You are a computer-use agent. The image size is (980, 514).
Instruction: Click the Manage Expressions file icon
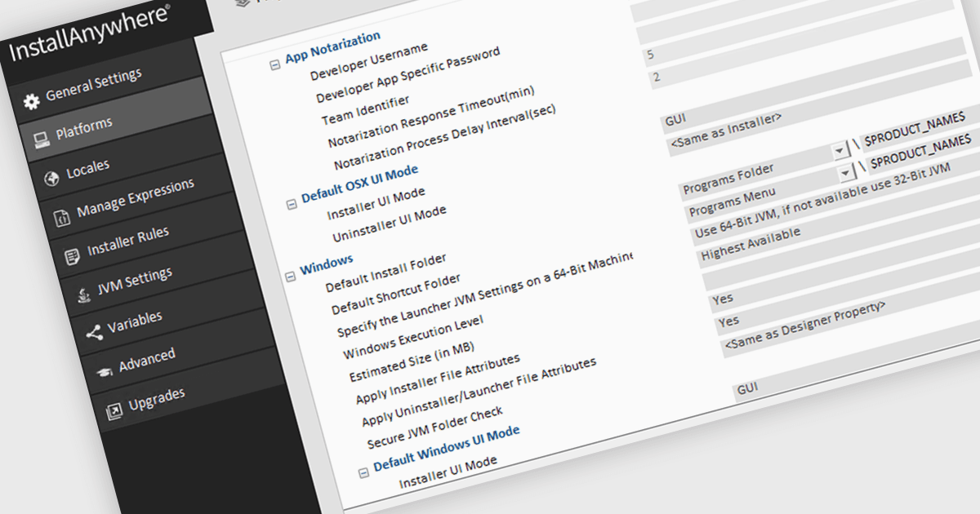coord(62,218)
